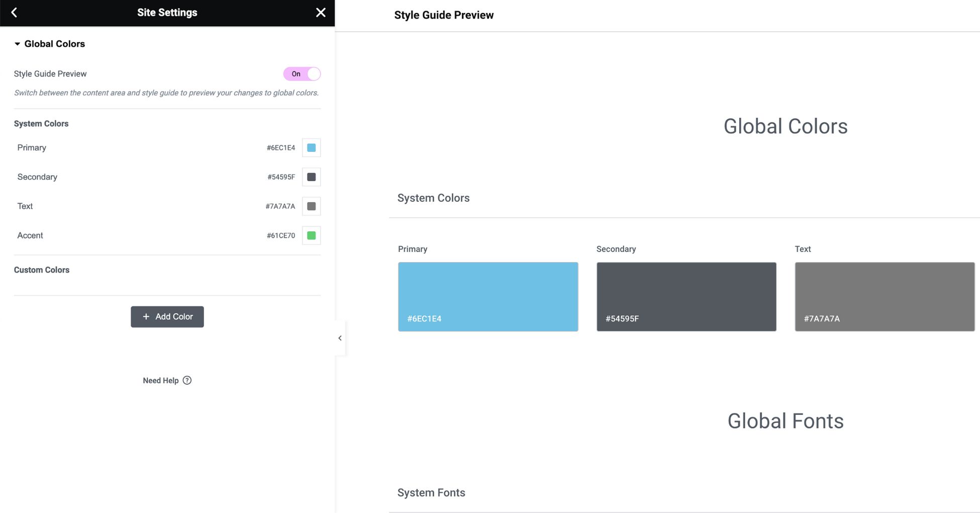
Task: Open the Text color picker swatch in panel
Action: click(x=311, y=206)
